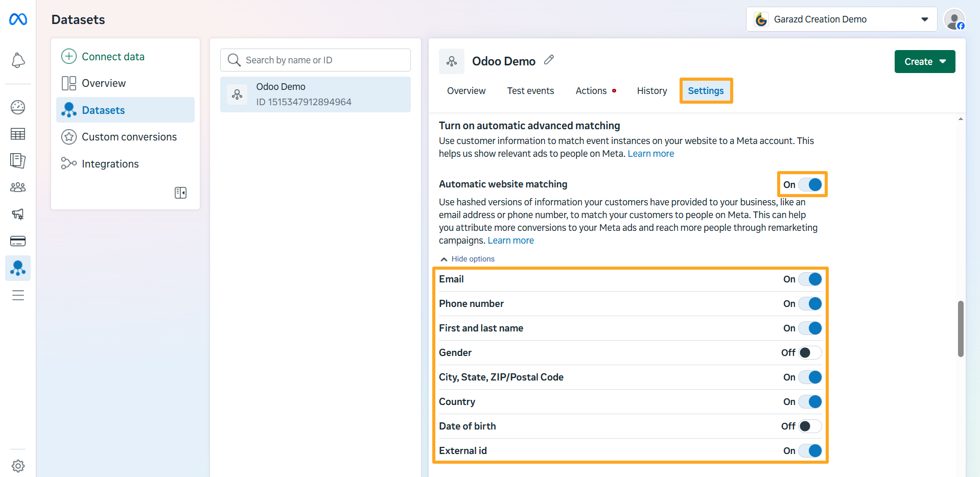Open the ads reporting documents icon

[18, 160]
